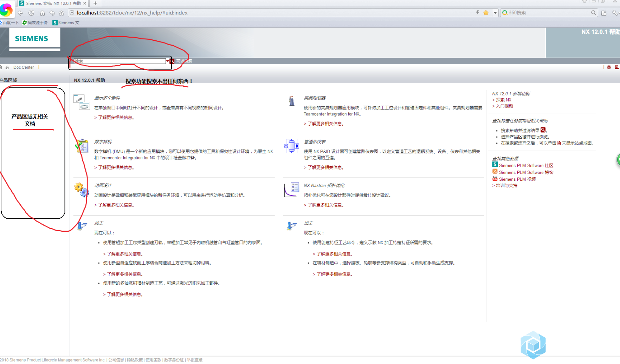Image resolution: width=620 pixels, height=364 pixels.
Task: Click the shield icon in address bar
Action: 72,13
